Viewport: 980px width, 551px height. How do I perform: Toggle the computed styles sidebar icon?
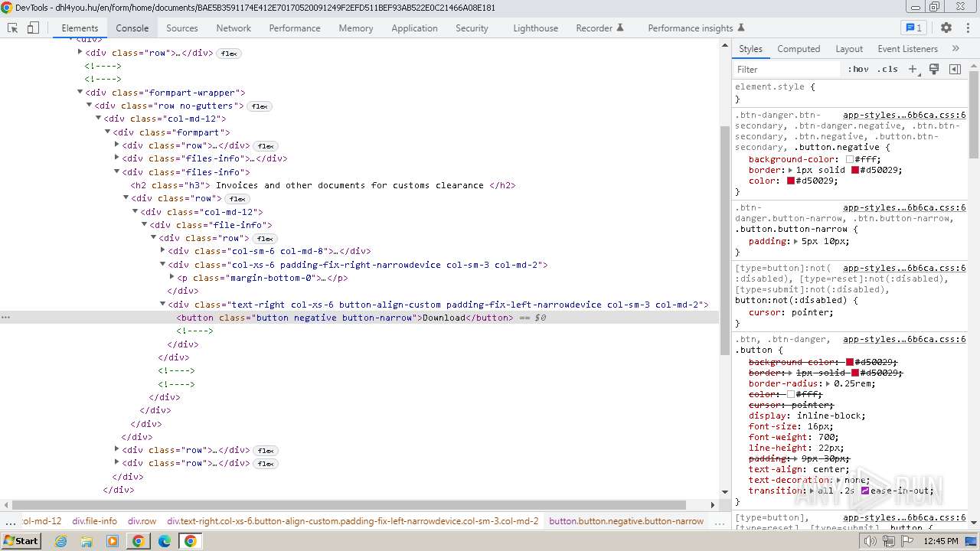click(x=955, y=69)
